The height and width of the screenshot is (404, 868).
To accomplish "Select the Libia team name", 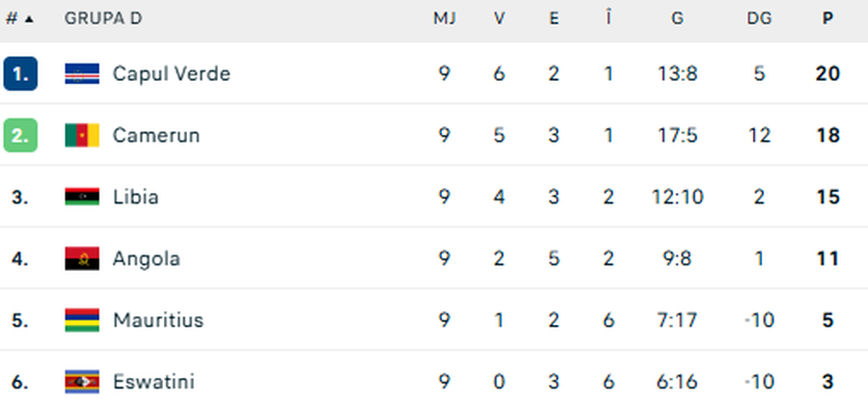I will pyautogui.click(x=136, y=197).
